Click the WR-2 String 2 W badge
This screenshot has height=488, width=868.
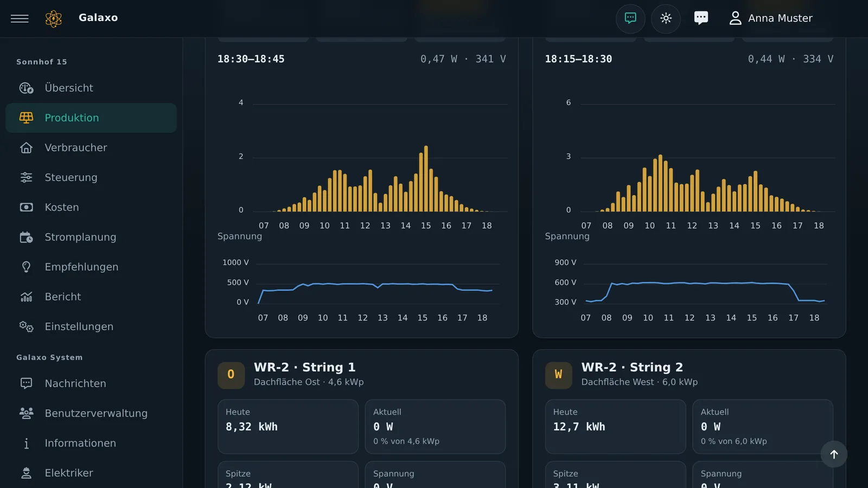[x=559, y=375]
